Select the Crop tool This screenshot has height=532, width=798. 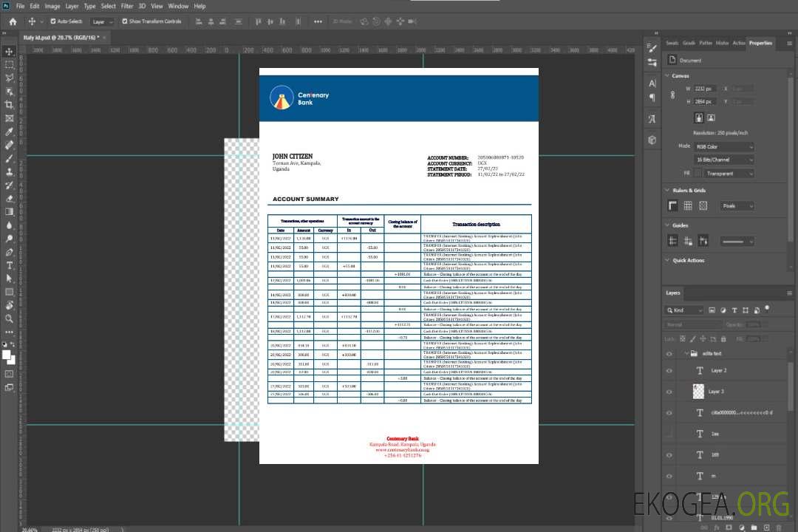10,105
